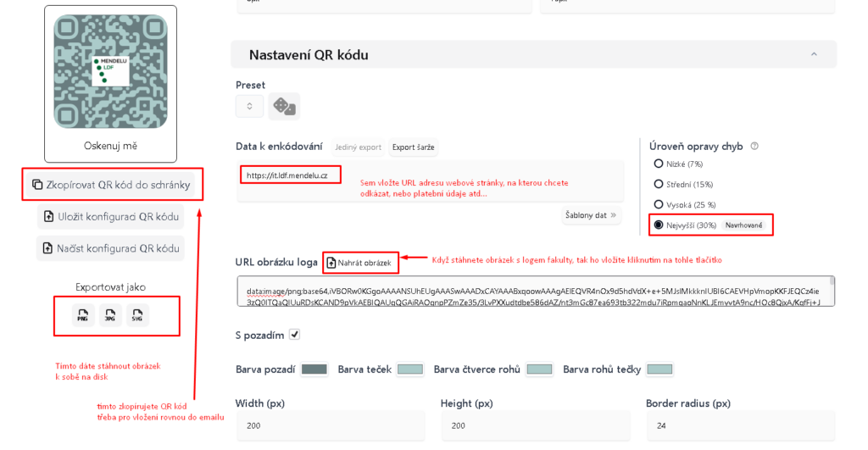Click the Border radius (px) field
Viewport: 868px width, 450px height.
(x=741, y=425)
